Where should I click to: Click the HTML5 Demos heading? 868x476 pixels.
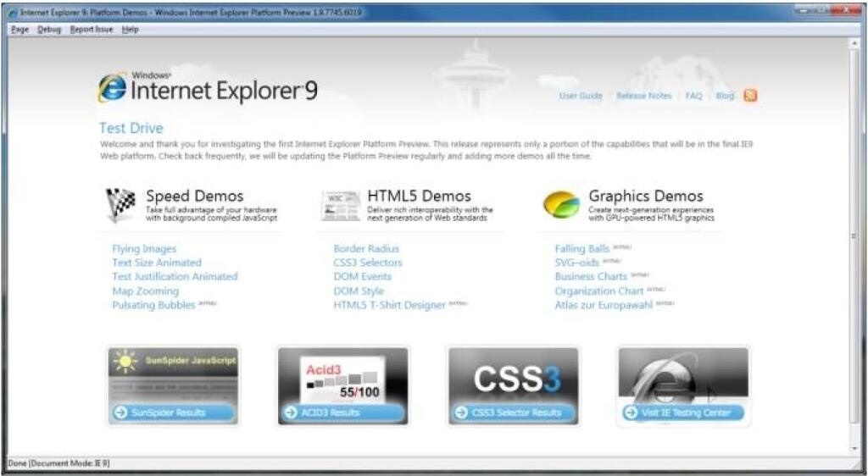(419, 196)
